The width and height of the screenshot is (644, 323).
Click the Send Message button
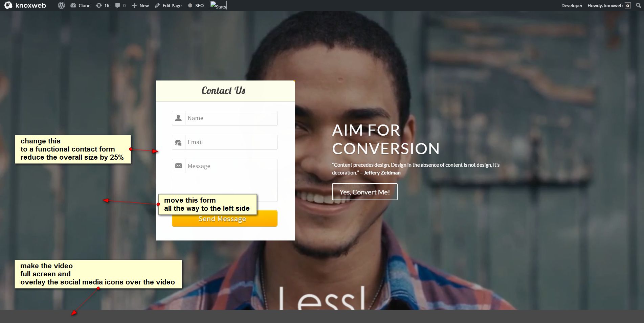click(225, 218)
